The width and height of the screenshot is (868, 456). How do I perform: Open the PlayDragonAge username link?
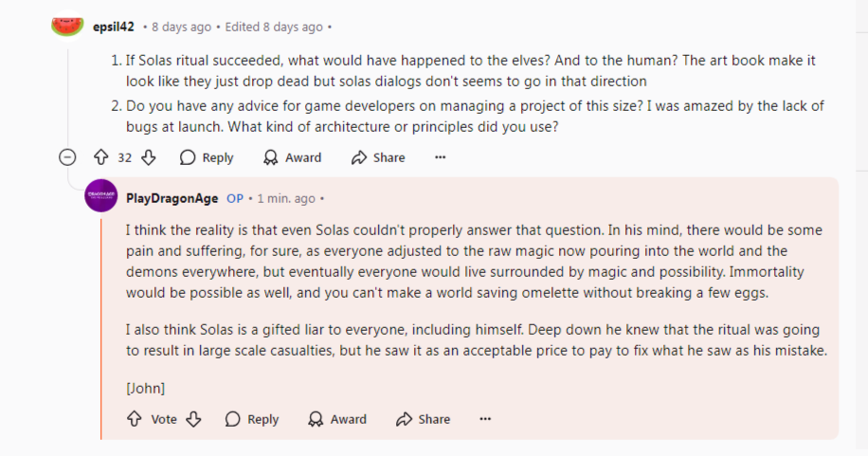[172, 198]
